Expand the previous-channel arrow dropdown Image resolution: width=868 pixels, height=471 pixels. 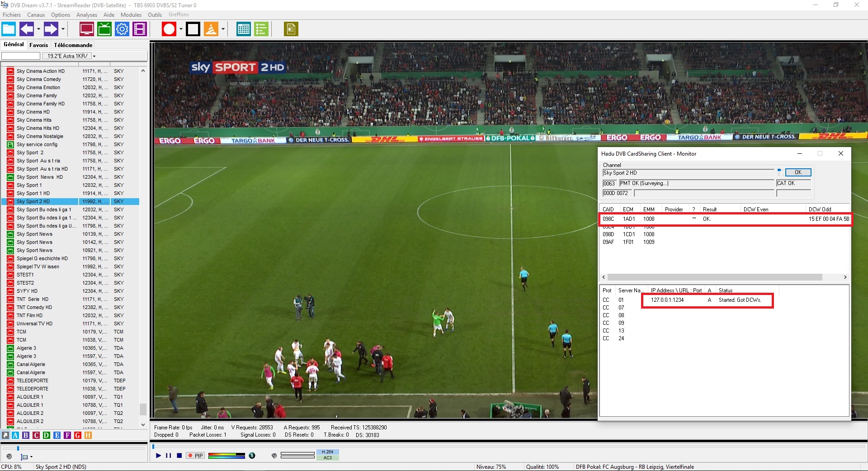coord(38,29)
